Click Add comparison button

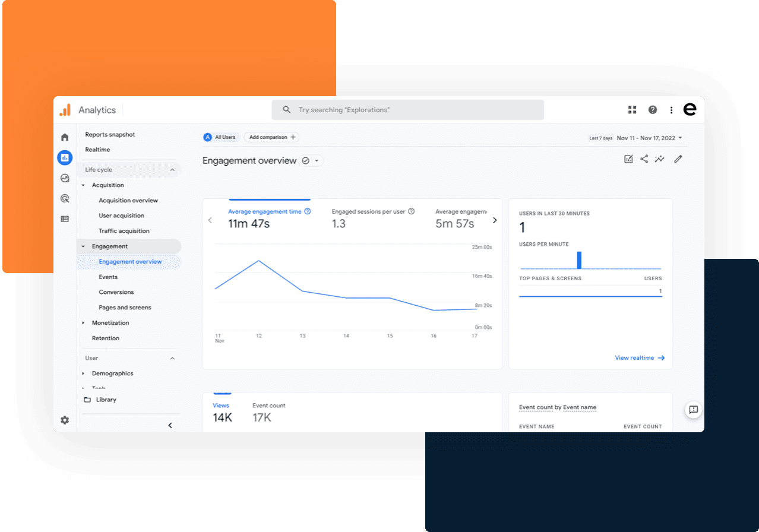tap(271, 137)
